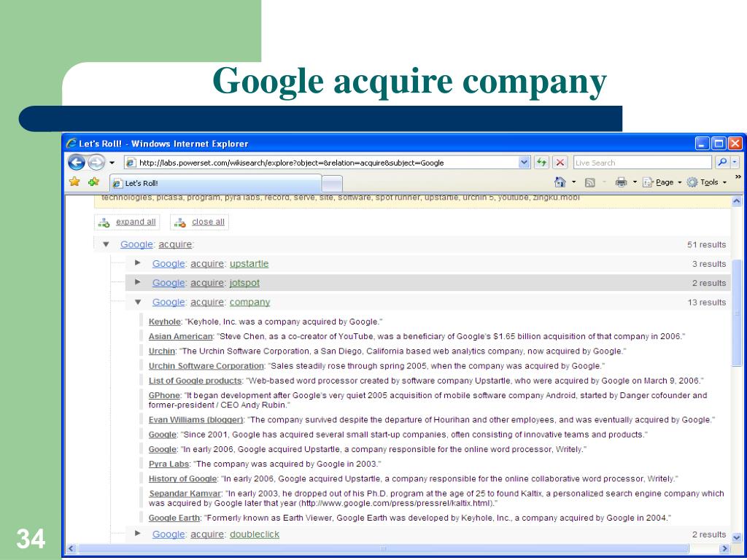Open the Sepandar Kamvar article link

(x=185, y=494)
